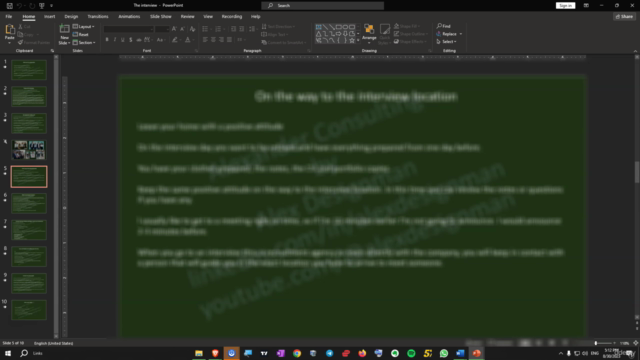Open the Clipboard pane launcher
Screen dimensions: 640x360
(x=52, y=51)
